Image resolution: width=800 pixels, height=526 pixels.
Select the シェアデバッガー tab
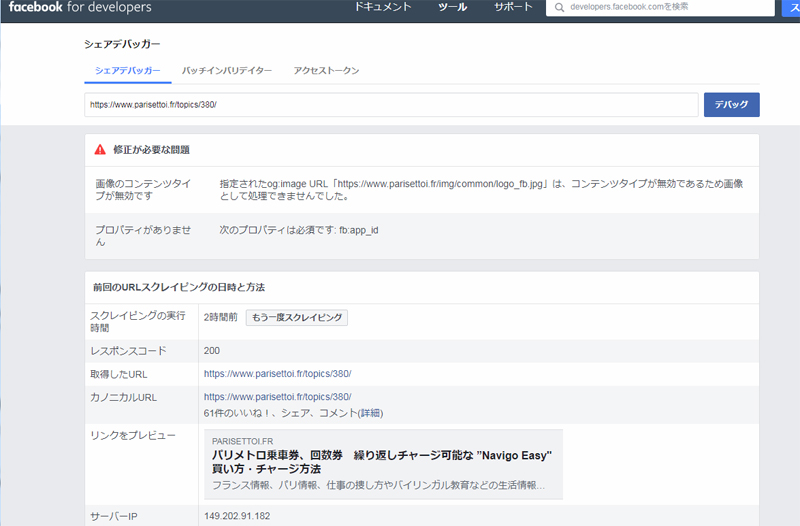[128, 70]
